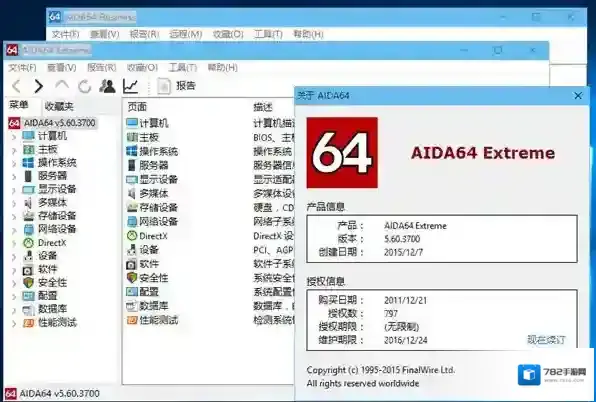Select 操作系统 Windows icon in page list
The image size is (596, 402).
[132, 151]
